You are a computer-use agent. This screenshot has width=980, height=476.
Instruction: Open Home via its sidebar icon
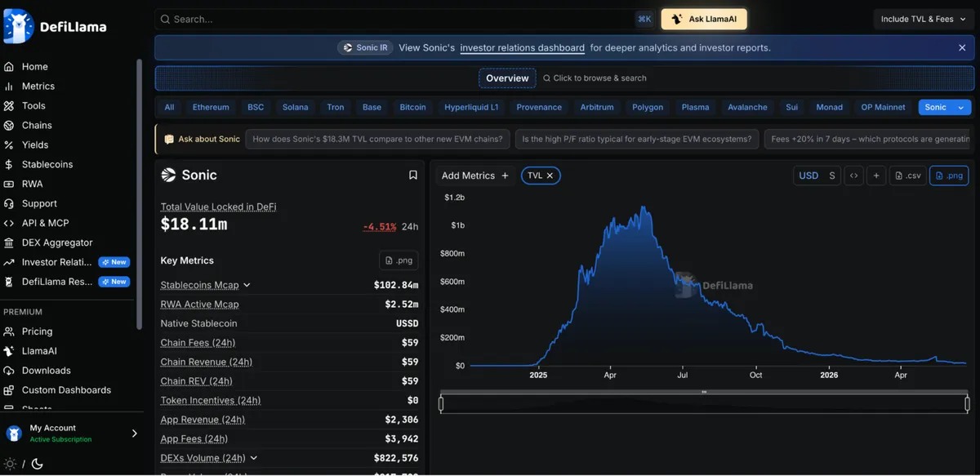coord(9,67)
